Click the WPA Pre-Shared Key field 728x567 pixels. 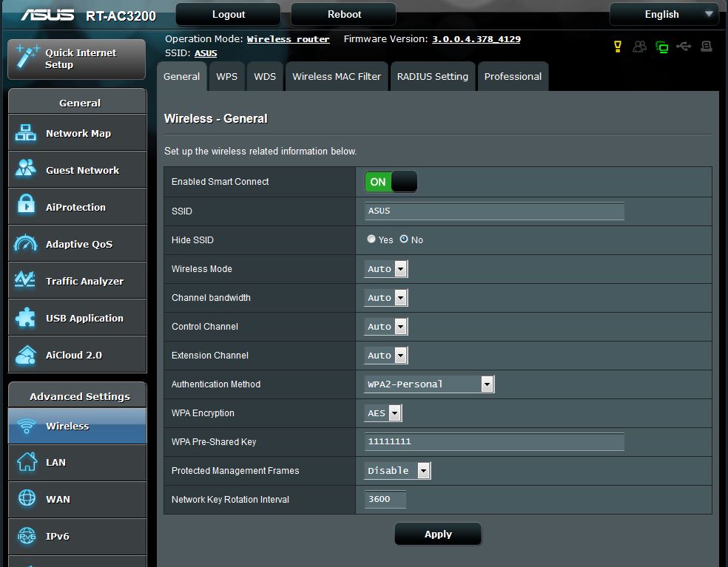coord(494,441)
